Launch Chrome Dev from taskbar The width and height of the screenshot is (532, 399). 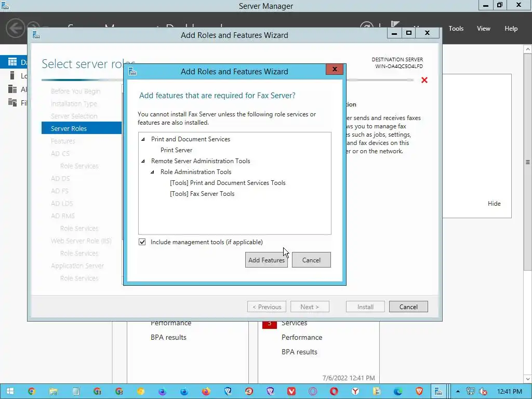[x=119, y=391]
